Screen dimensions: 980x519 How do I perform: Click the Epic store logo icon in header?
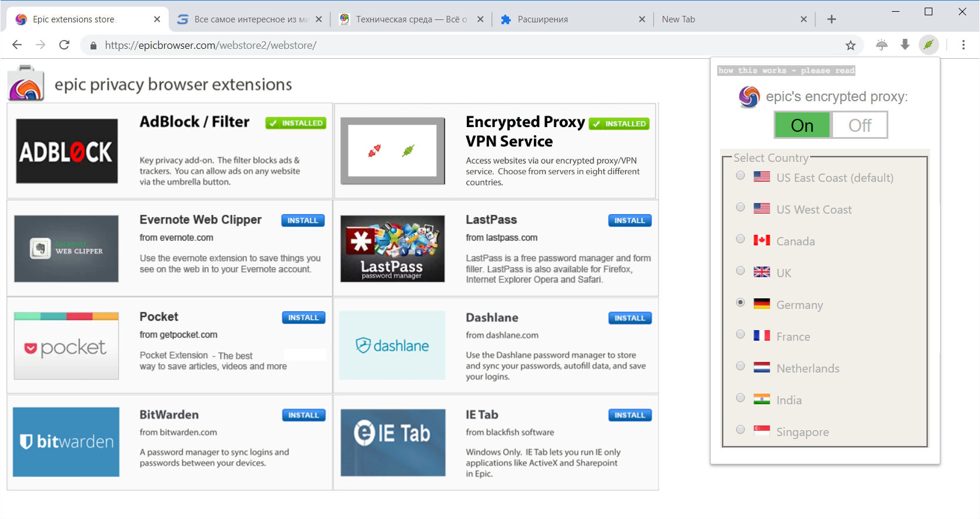point(26,83)
